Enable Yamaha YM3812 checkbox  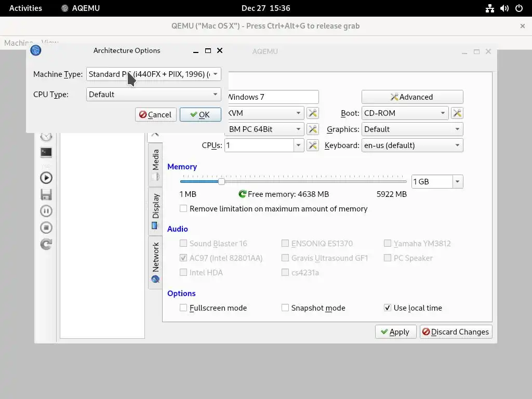(x=387, y=243)
